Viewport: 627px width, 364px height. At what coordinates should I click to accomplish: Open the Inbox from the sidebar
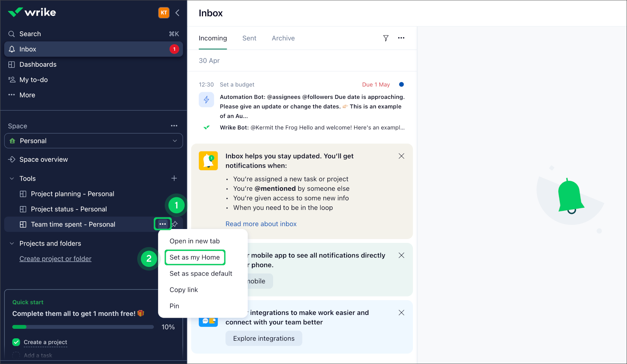[28, 49]
